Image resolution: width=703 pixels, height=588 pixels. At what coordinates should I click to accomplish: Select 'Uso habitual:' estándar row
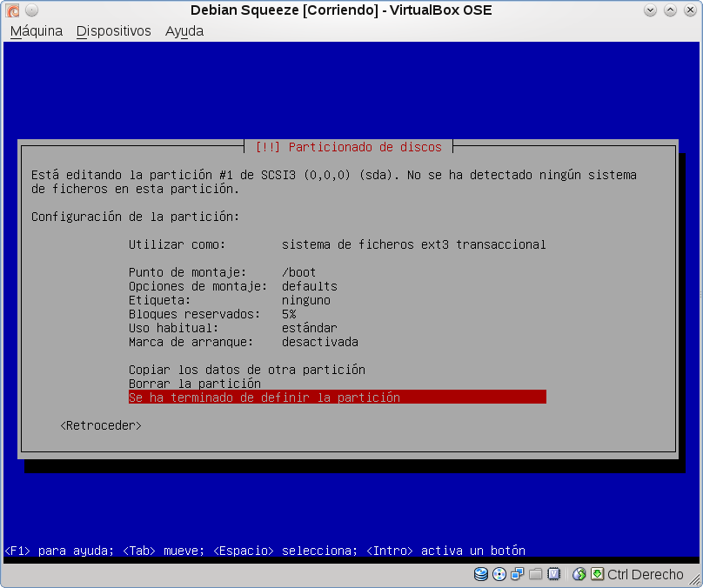[338, 328]
